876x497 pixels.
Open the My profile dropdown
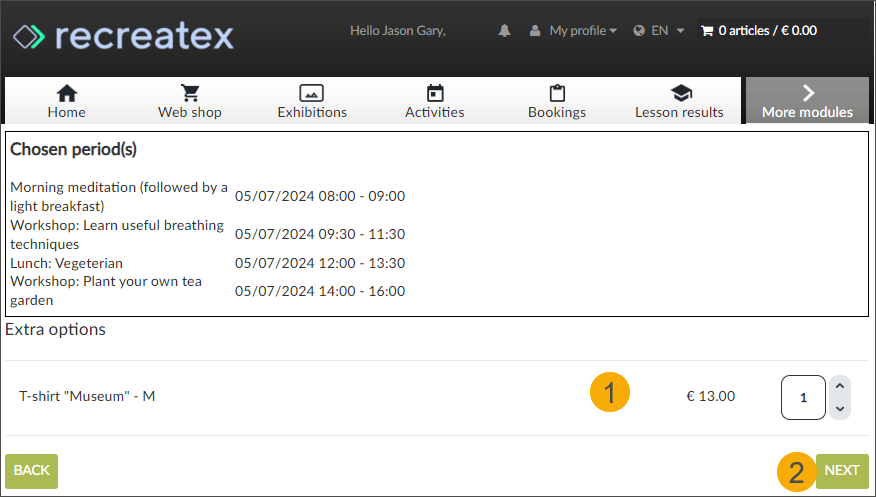(x=583, y=31)
